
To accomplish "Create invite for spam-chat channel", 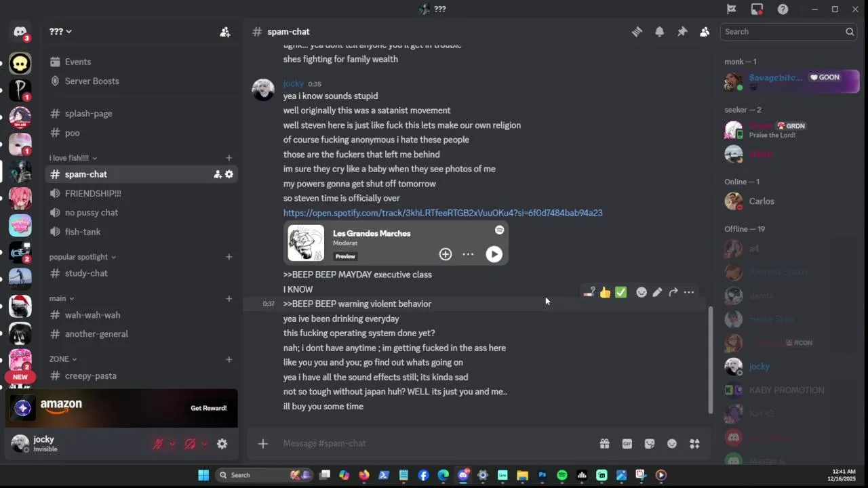I will pyautogui.click(x=218, y=174).
